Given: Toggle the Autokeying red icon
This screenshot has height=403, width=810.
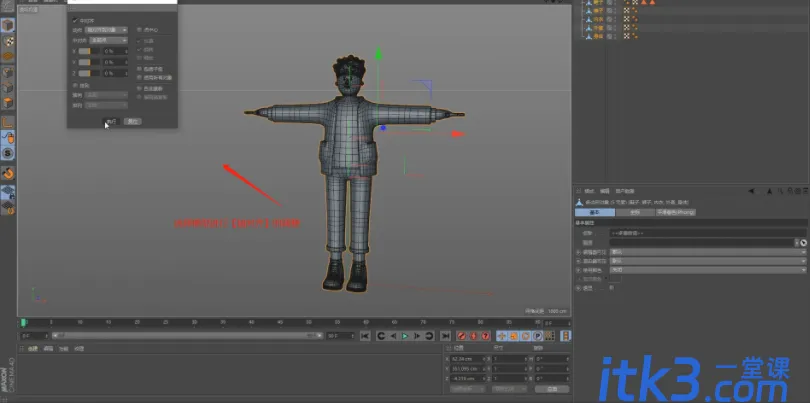Looking at the screenshot, I should (x=473, y=336).
